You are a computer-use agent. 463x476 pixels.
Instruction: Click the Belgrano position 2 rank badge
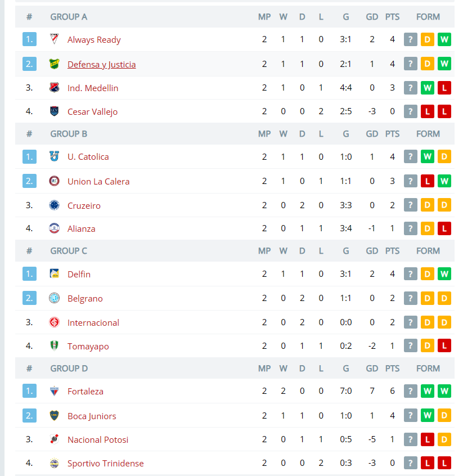(29, 298)
